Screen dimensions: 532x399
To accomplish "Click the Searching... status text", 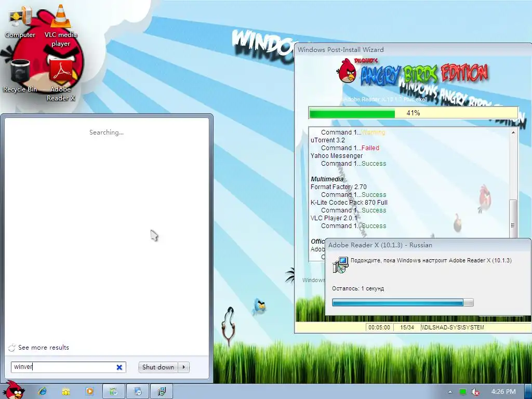I will coord(106,132).
